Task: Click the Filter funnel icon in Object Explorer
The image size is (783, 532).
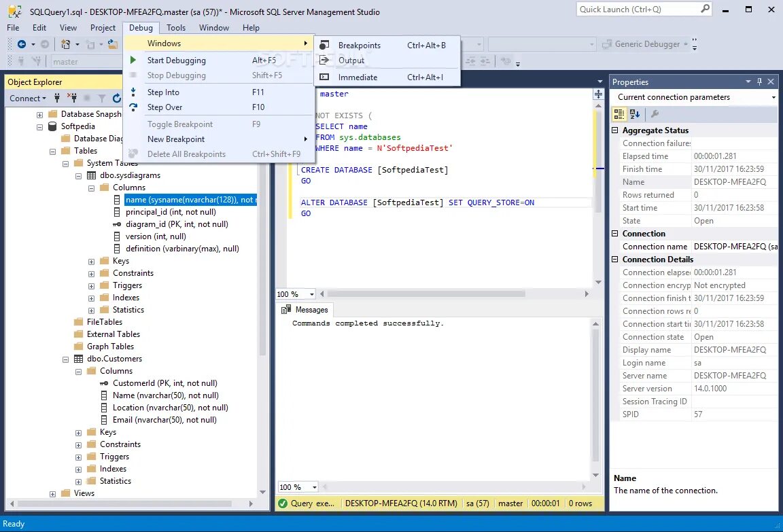Action: pos(102,99)
